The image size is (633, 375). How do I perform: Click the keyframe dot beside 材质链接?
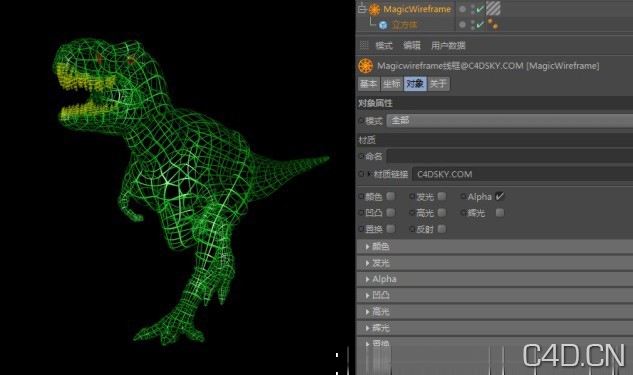coord(361,174)
